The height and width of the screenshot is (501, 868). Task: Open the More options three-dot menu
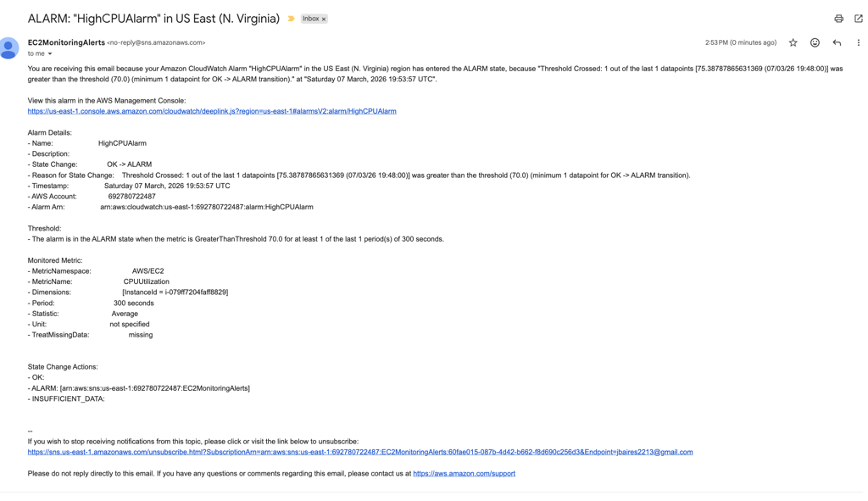tap(858, 42)
